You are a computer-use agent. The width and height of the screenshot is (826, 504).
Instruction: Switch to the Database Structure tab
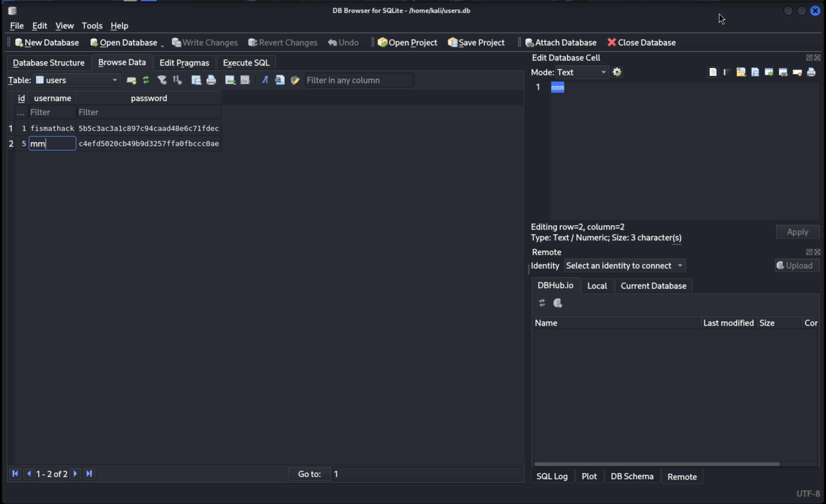click(49, 63)
